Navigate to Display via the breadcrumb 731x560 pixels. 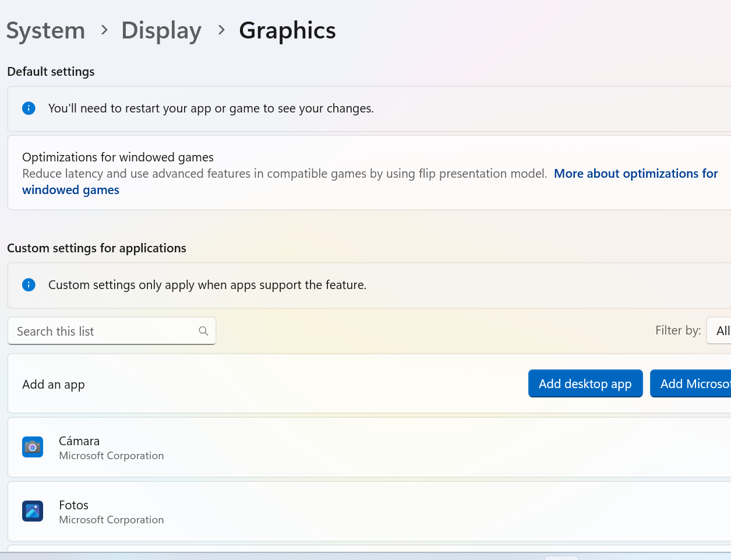(161, 30)
